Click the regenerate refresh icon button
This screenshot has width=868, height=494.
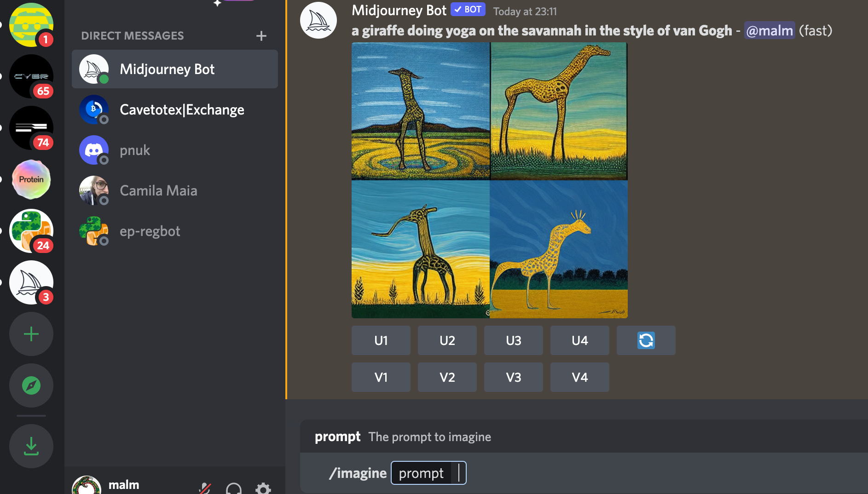click(x=646, y=340)
